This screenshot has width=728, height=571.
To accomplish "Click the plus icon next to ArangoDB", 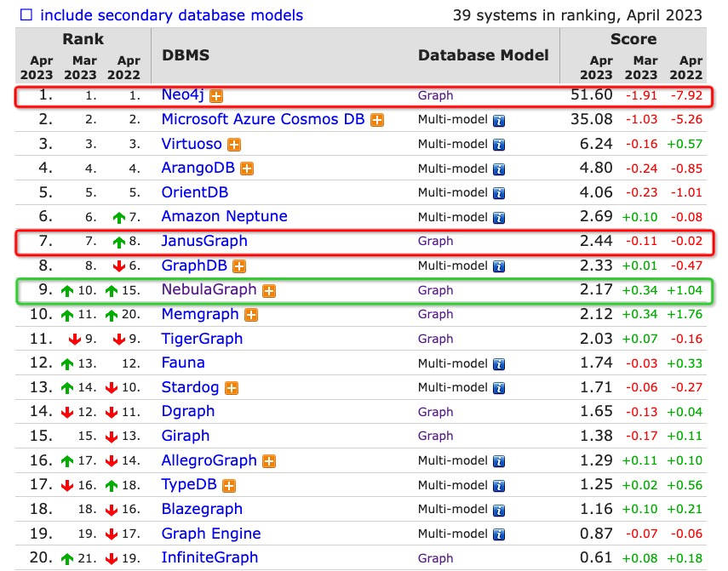I will click(247, 168).
